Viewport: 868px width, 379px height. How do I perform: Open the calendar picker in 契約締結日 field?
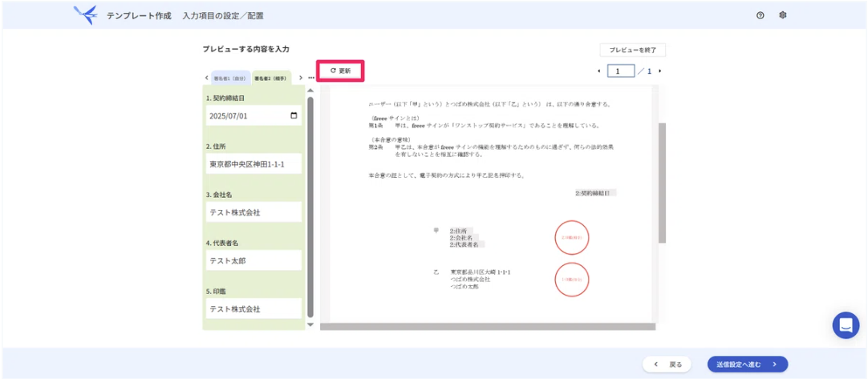(x=294, y=115)
